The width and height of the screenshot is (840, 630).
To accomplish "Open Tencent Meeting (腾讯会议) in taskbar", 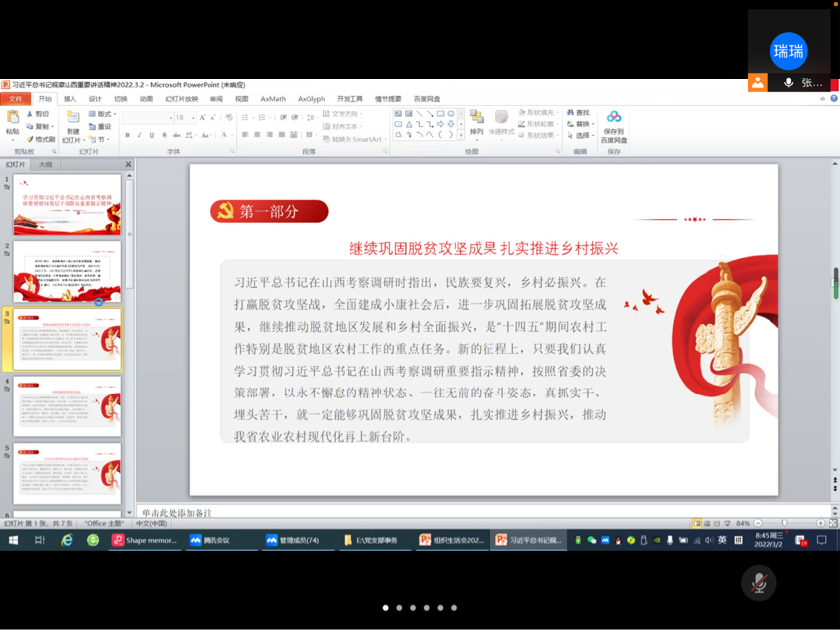I will click(x=210, y=540).
